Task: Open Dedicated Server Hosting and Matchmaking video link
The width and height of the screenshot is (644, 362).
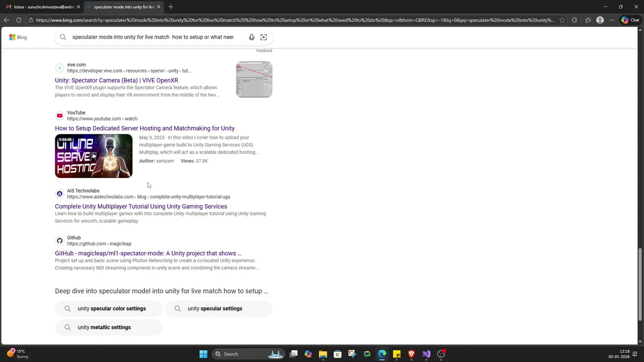Action: pyautogui.click(x=145, y=128)
